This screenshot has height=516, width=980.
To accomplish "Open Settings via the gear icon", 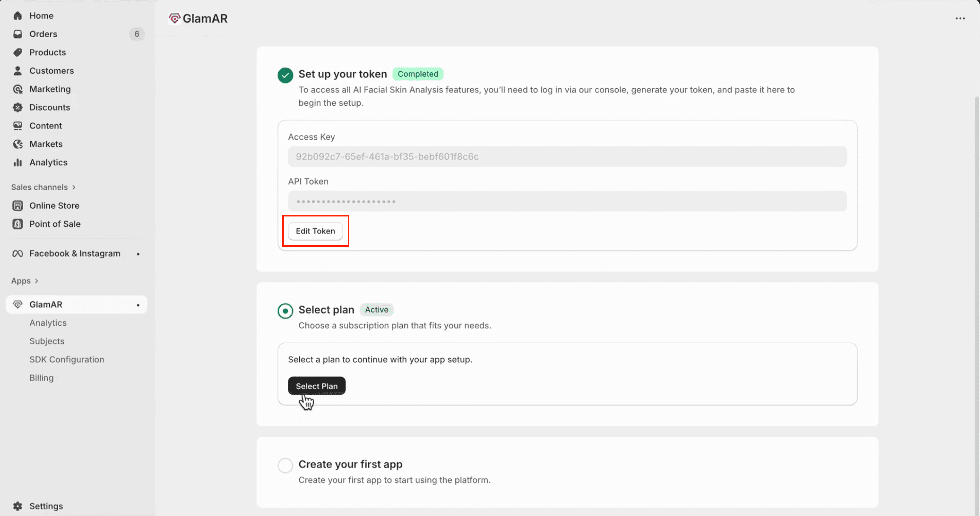I will (x=18, y=506).
